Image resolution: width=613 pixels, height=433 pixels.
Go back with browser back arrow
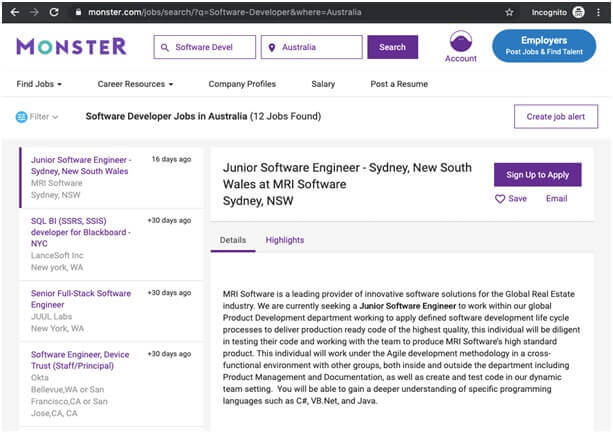tap(15, 12)
